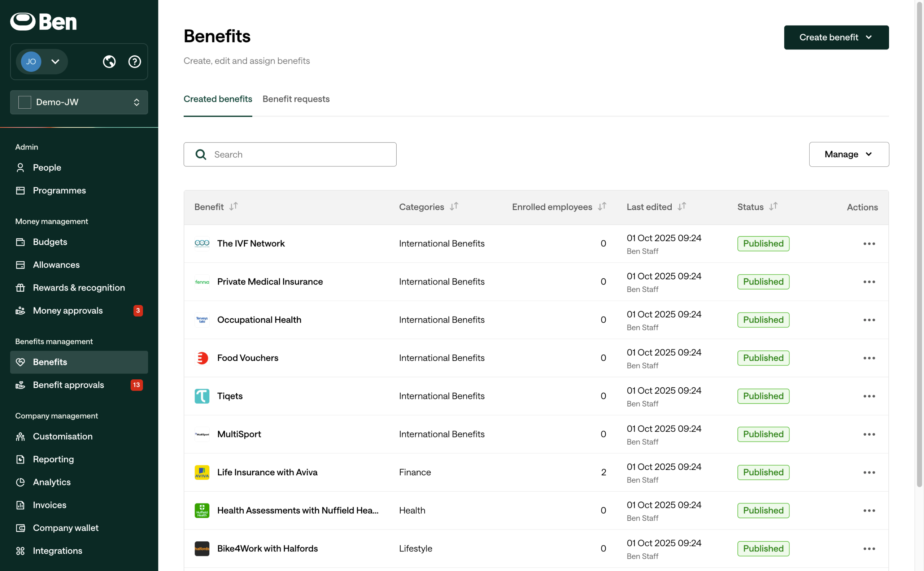Screen dimensions: 924x571
Task: Sort by Last edited column
Action: [x=681, y=206]
